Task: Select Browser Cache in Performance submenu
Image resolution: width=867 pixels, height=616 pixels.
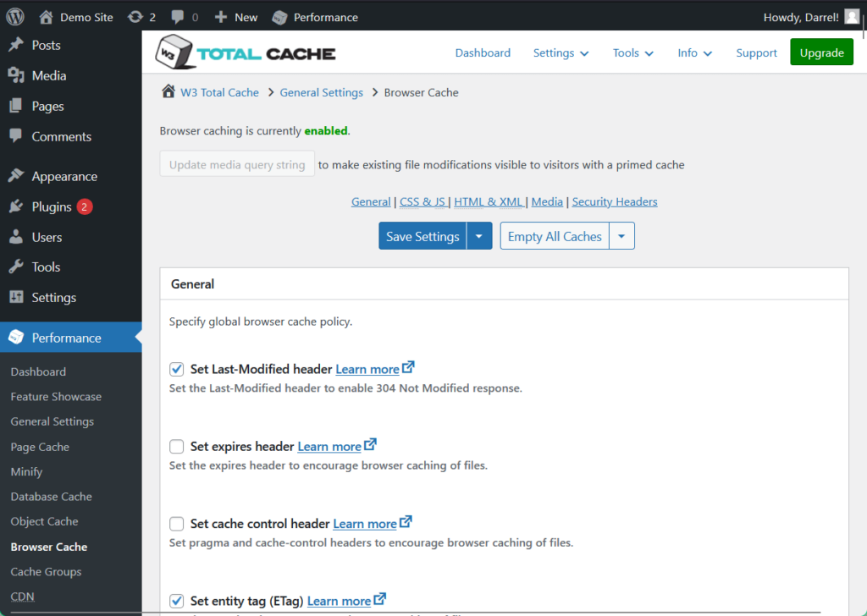Action: click(x=48, y=547)
